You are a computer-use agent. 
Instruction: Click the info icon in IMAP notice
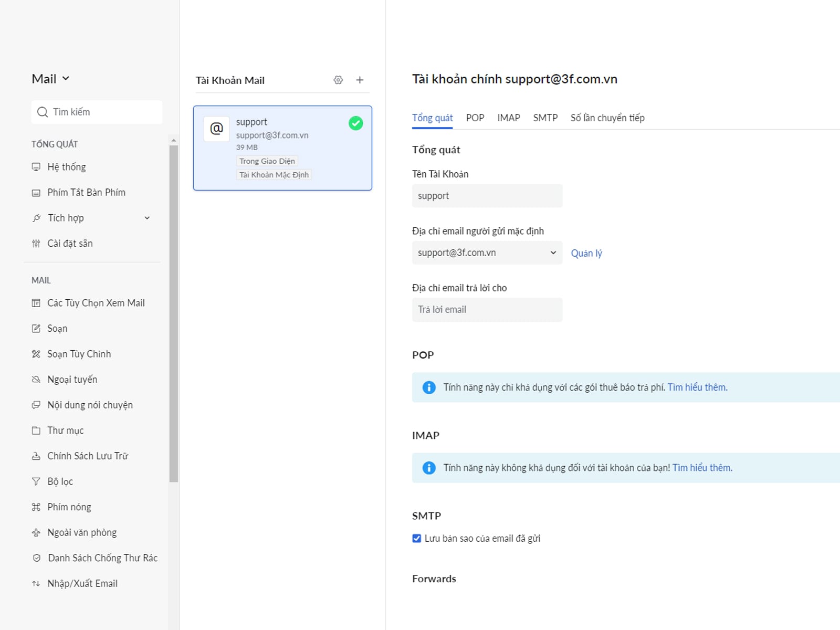[x=429, y=468]
